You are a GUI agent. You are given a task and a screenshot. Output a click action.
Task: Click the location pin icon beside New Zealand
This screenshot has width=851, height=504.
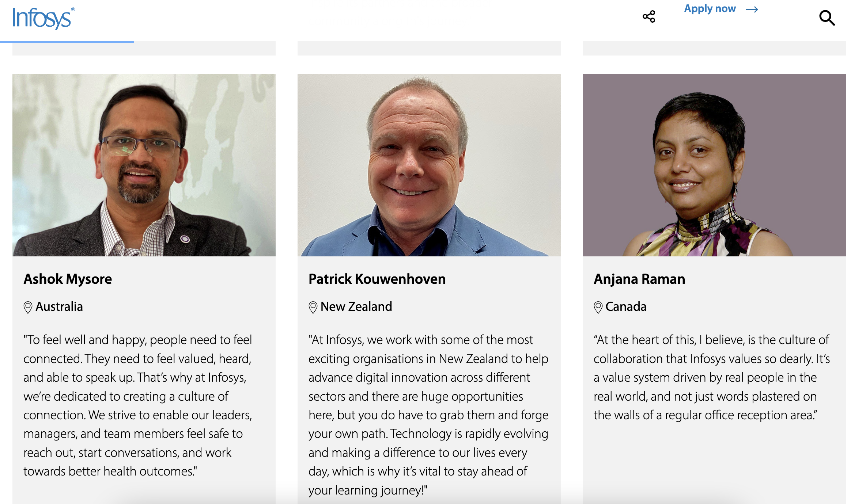tap(313, 307)
